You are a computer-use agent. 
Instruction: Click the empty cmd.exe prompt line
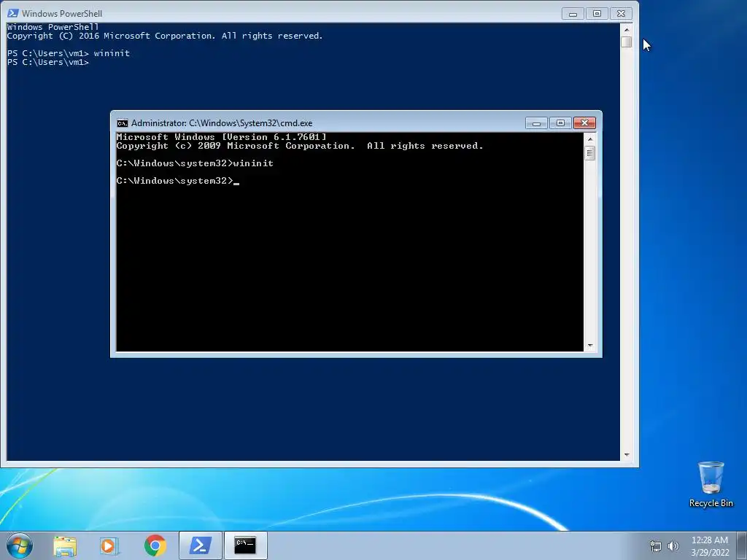pos(178,181)
